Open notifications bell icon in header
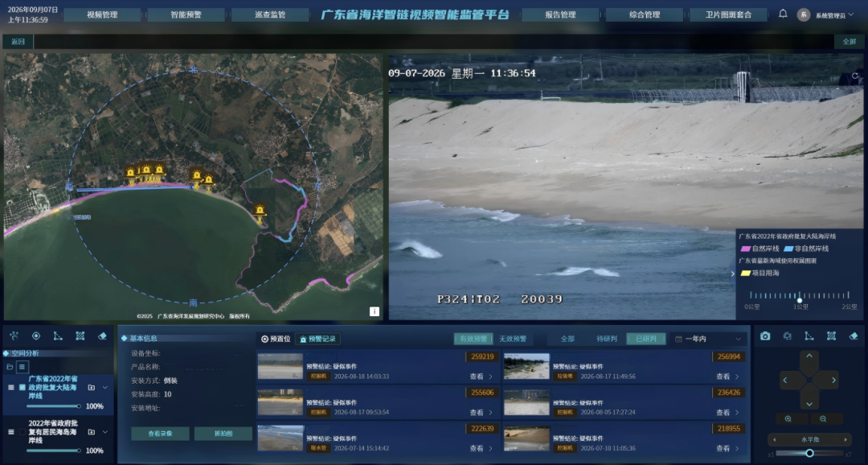The image size is (868, 465). [783, 14]
